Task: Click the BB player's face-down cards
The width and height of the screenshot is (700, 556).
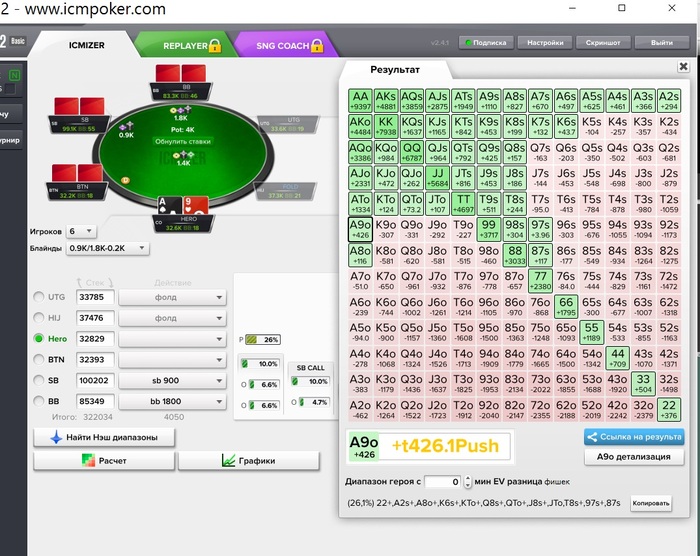Action: pyautogui.click(x=181, y=74)
